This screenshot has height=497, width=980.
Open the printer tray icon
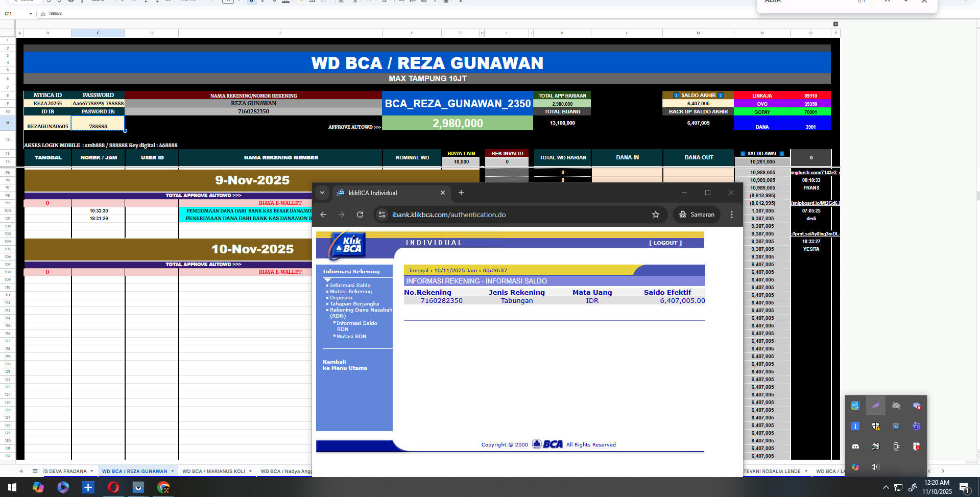click(x=876, y=446)
